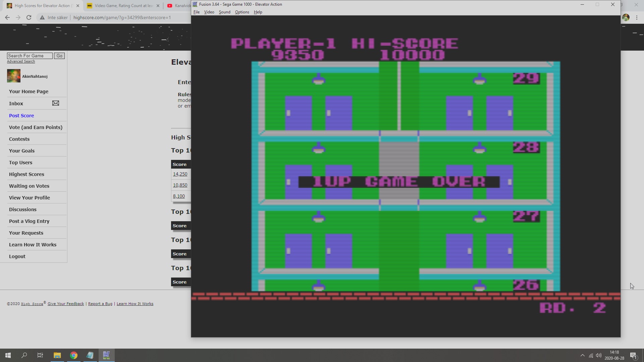Open AkinNahtanoj username link

(x=35, y=76)
